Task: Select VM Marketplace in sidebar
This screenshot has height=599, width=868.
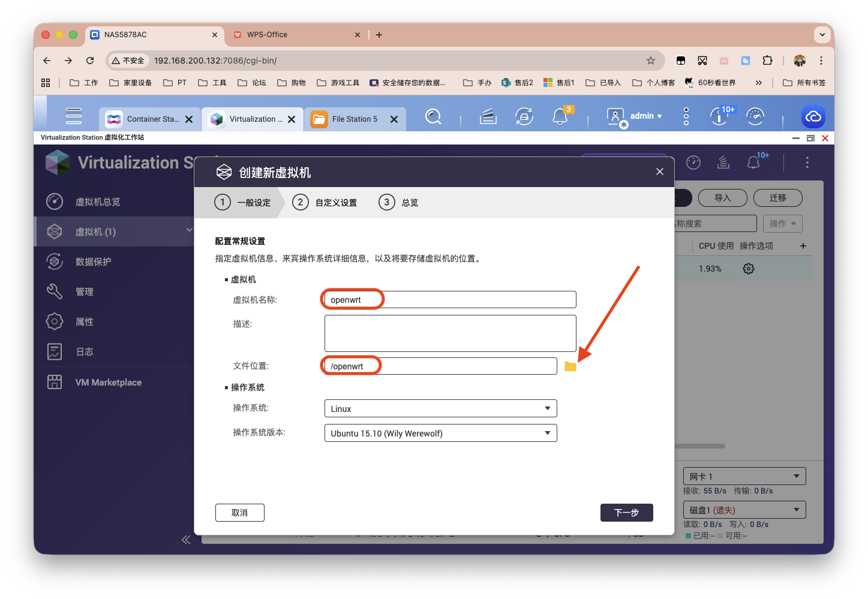Action: 108,383
